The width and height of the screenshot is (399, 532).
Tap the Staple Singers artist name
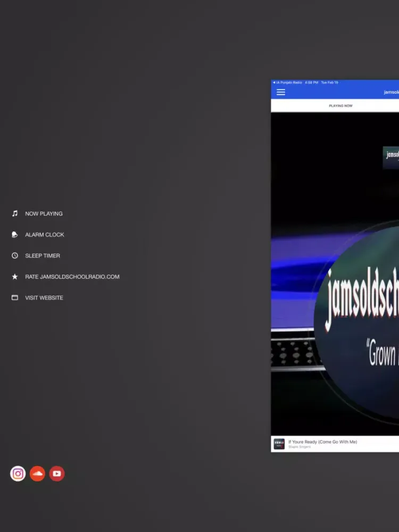300,447
